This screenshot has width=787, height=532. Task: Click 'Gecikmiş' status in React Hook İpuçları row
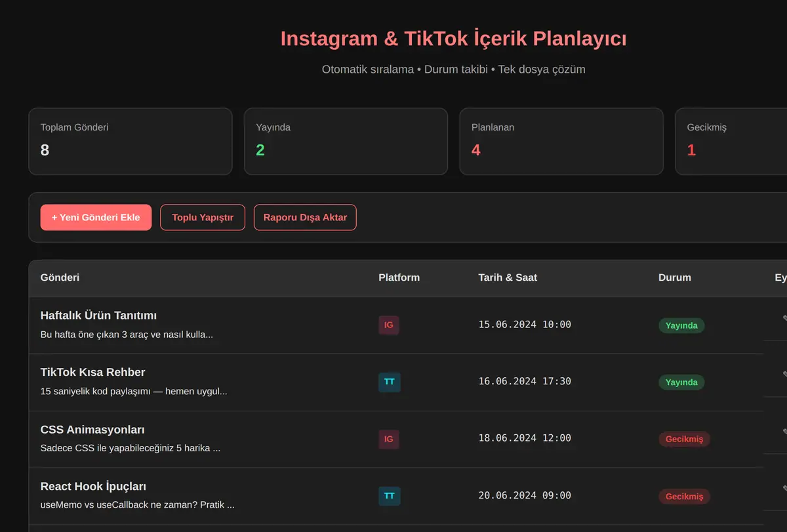[684, 497]
